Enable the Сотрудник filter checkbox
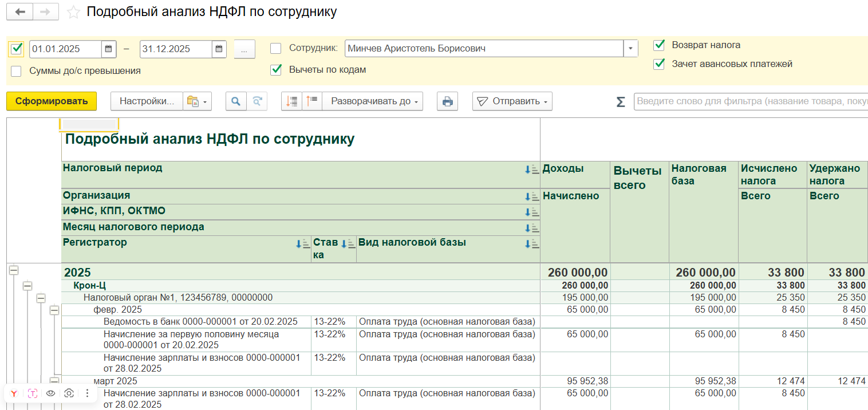The height and width of the screenshot is (410, 868). point(276,49)
